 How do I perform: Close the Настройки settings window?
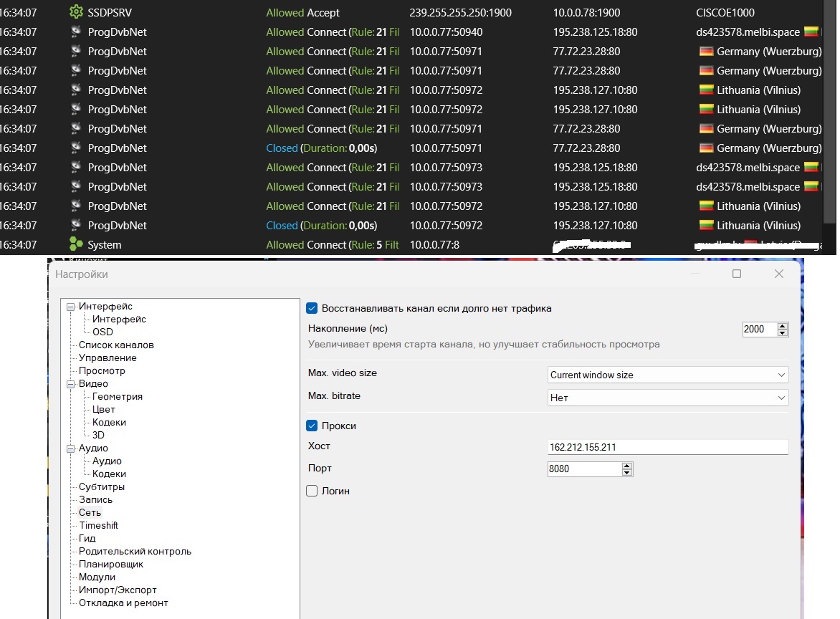(779, 274)
